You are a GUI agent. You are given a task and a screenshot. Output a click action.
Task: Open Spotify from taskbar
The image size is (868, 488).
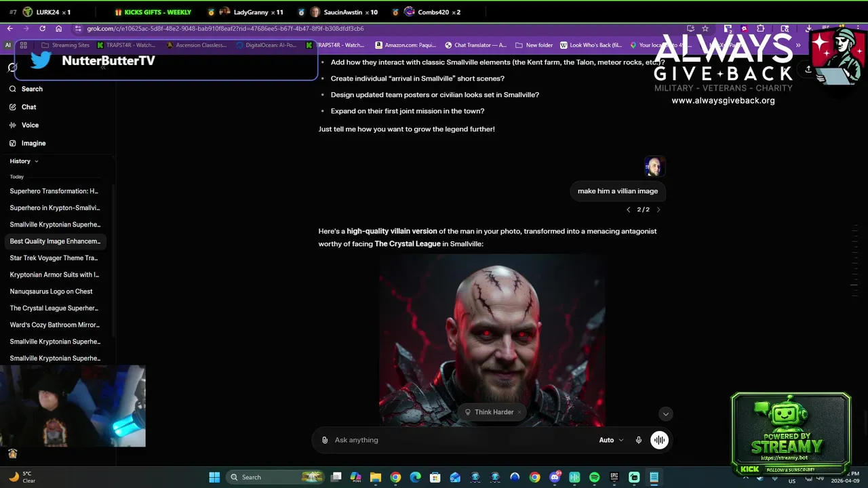pyautogui.click(x=595, y=477)
